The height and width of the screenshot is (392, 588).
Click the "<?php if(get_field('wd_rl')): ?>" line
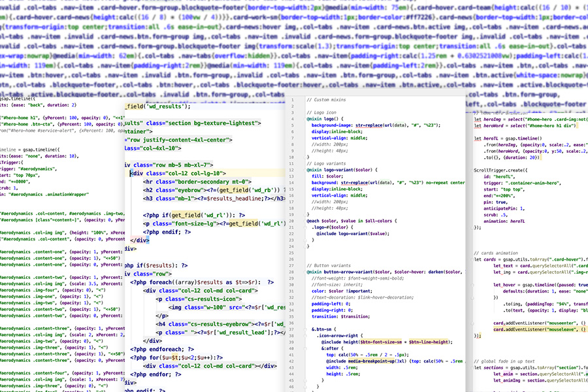pyautogui.click(x=193, y=216)
